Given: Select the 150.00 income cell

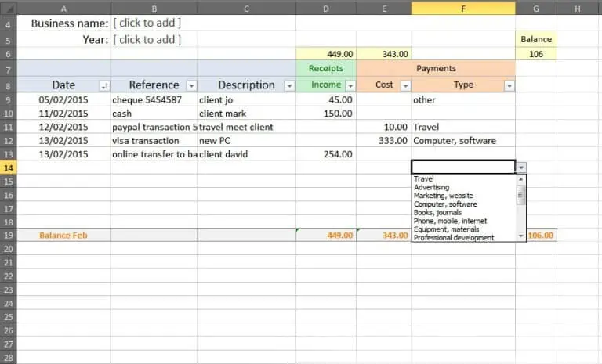Looking at the screenshot, I should (x=326, y=114).
